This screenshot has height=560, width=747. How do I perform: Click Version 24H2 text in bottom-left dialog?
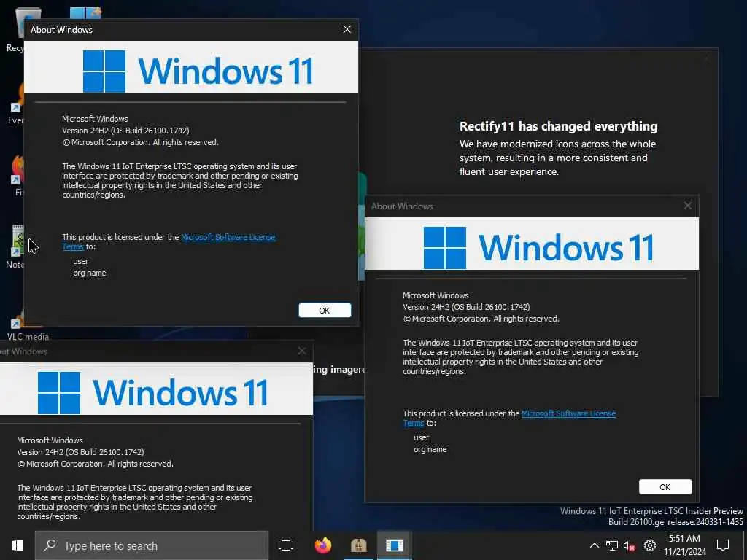click(80, 452)
